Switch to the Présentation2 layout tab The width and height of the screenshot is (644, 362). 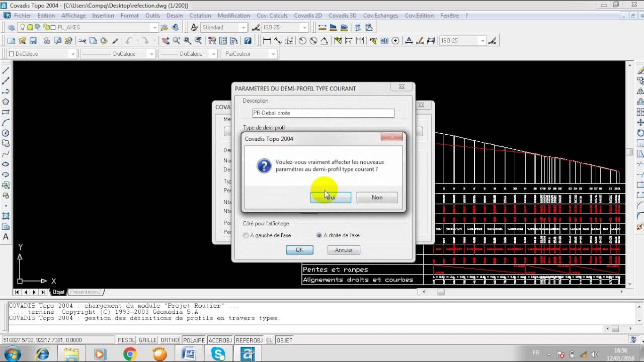pyautogui.click(x=86, y=292)
